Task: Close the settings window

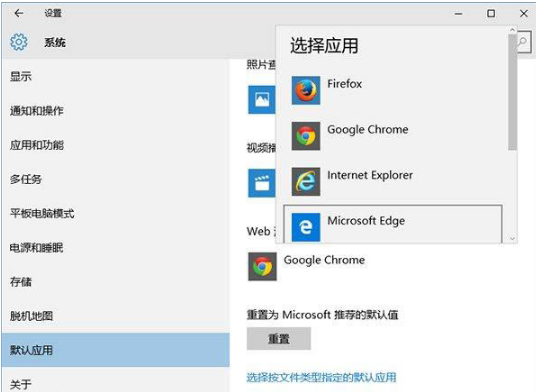Action: click(x=523, y=13)
